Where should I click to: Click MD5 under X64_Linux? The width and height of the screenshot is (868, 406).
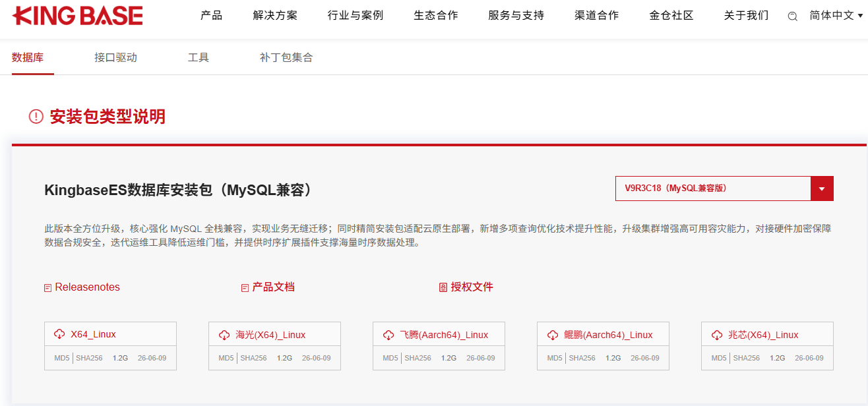[x=61, y=358]
